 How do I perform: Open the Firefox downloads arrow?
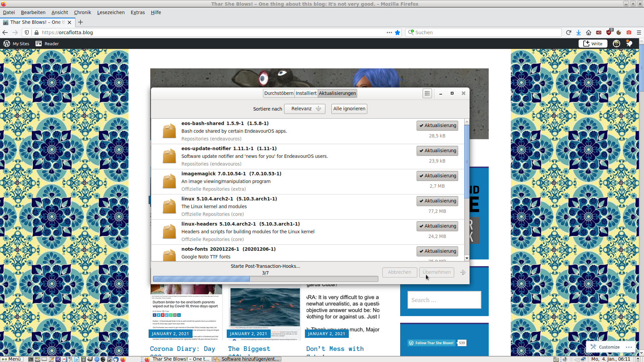[x=579, y=33]
